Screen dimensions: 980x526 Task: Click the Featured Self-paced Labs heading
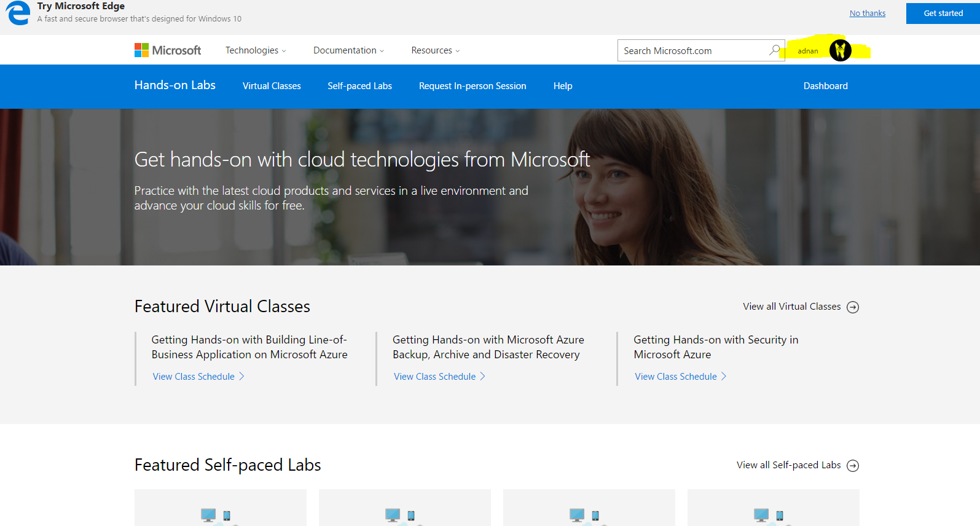coord(228,465)
